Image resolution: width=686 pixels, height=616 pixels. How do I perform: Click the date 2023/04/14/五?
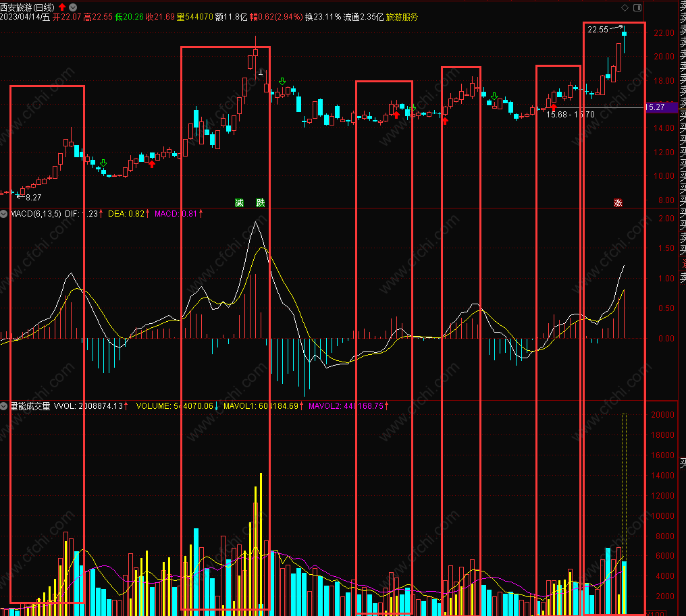coord(25,17)
